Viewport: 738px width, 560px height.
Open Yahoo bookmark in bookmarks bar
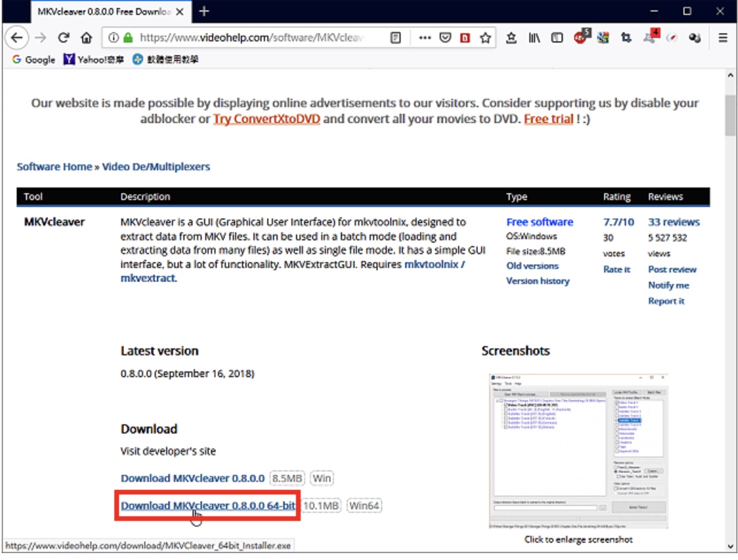[94, 59]
